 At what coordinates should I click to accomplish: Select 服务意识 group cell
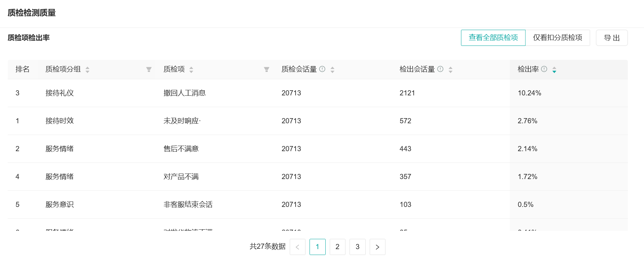point(59,205)
